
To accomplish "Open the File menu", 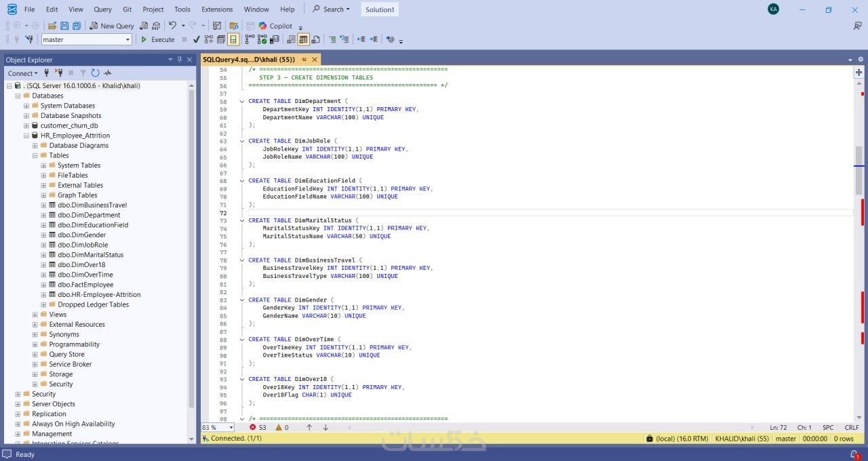I will (29, 9).
